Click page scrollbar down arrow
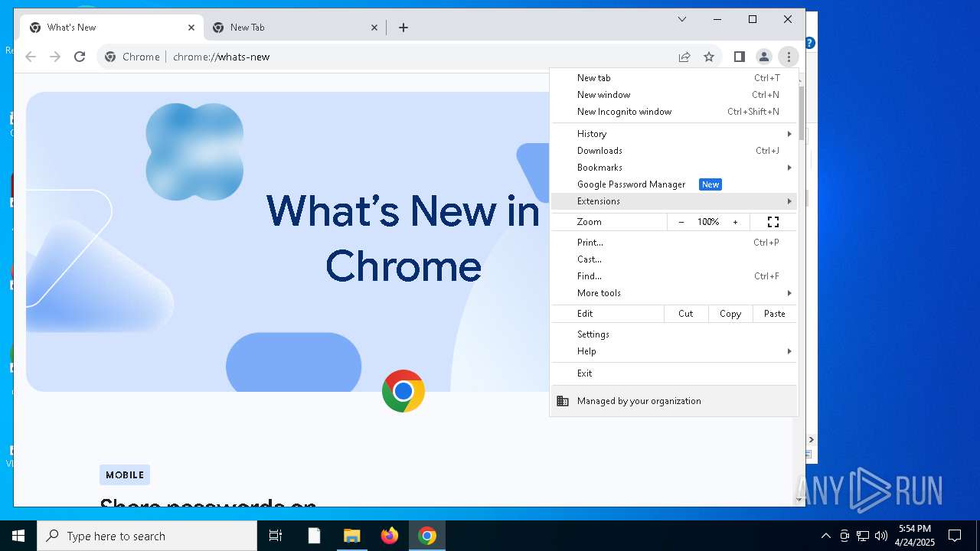Screen dimensions: 980x551 [799, 500]
